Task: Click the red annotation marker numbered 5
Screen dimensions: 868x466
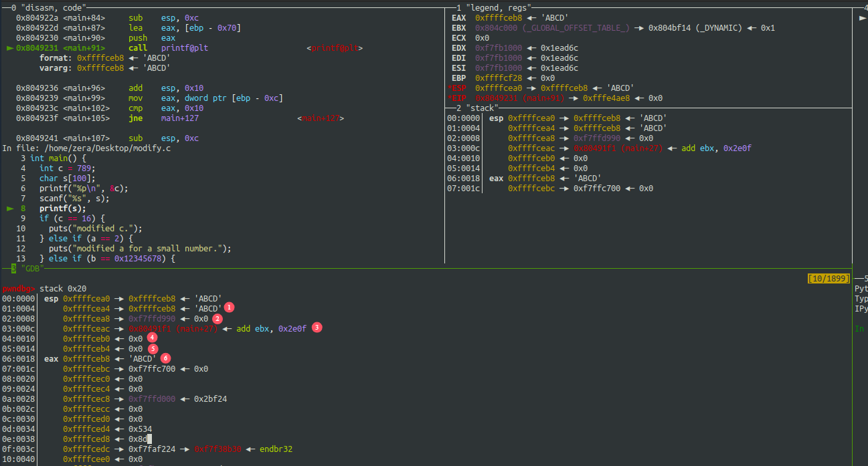Action: click(x=153, y=348)
